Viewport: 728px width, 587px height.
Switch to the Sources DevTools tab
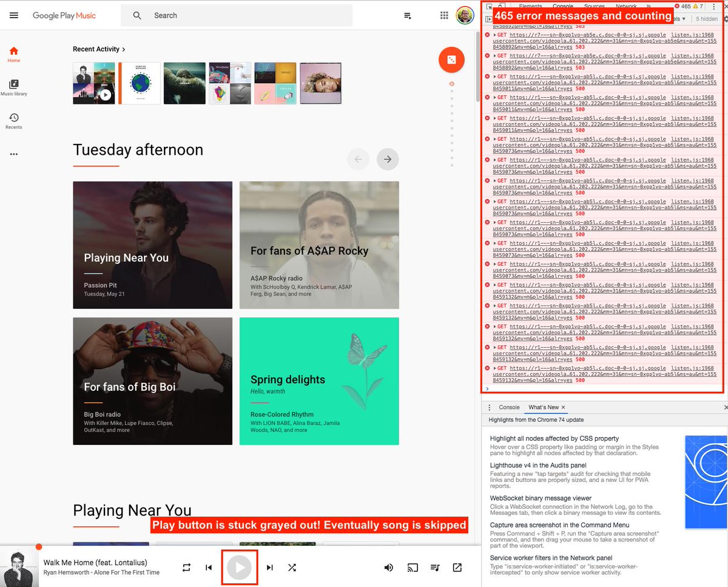point(594,6)
